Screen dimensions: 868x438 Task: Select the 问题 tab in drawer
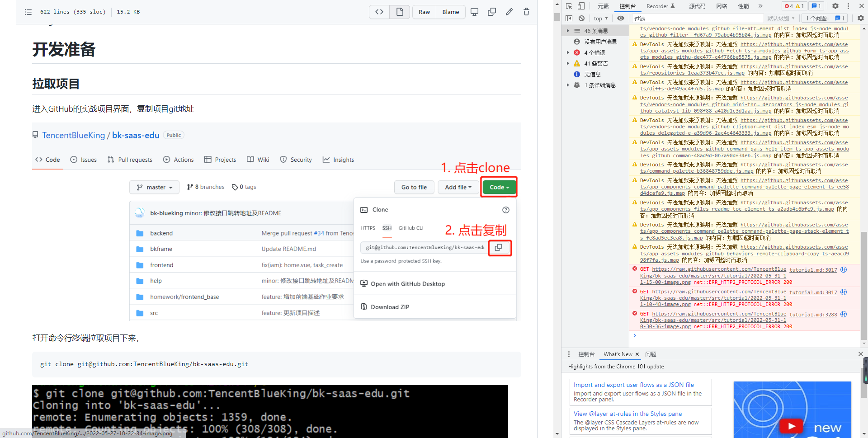coord(651,354)
